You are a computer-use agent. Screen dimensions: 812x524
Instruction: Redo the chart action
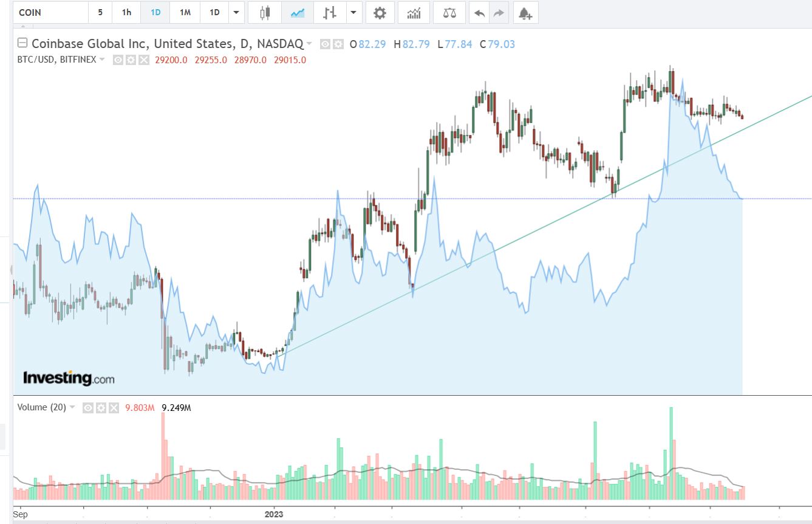click(x=499, y=13)
